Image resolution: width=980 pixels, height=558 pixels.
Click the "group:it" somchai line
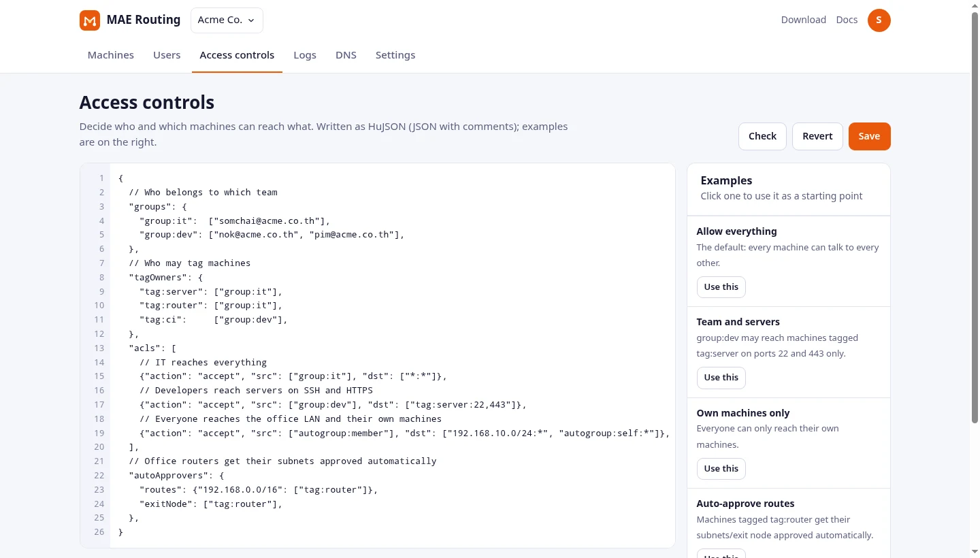235,221
